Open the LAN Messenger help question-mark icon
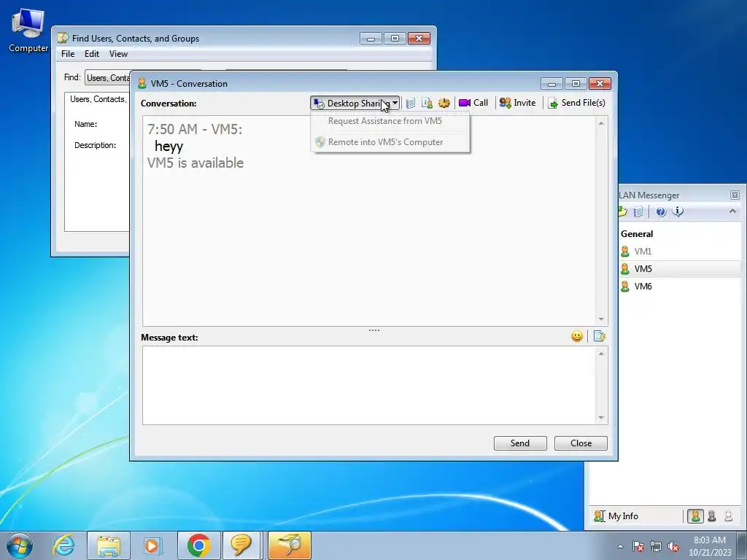The height and width of the screenshot is (560, 747). click(661, 212)
